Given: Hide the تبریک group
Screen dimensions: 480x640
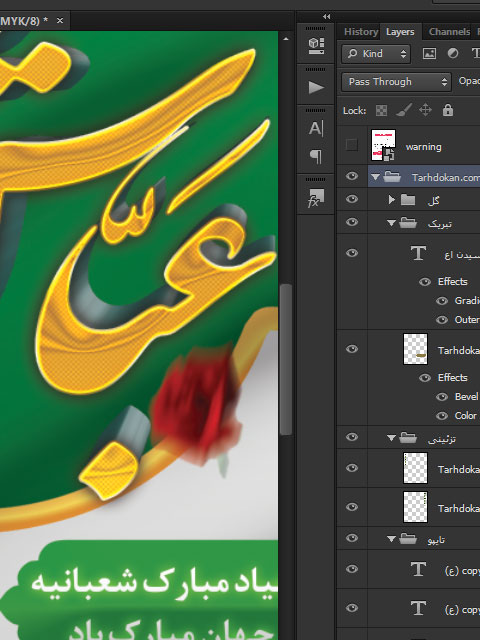Looking at the screenshot, I should pyautogui.click(x=352, y=222).
